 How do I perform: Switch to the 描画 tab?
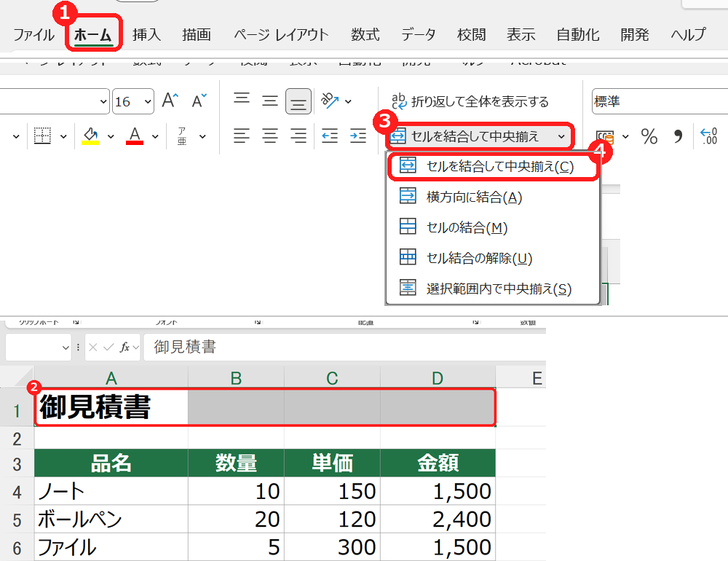[x=197, y=35]
